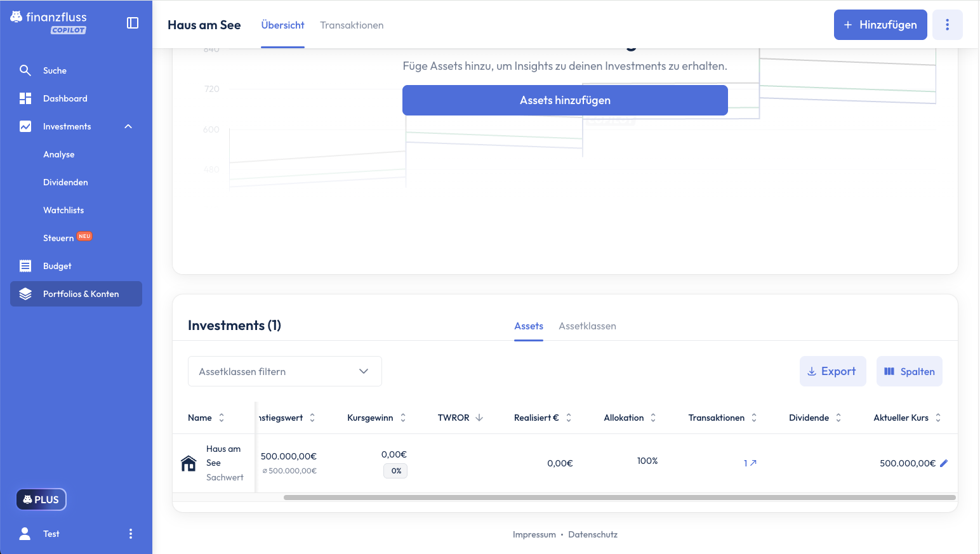Click the Portfolios & Konten layers icon
980x554 pixels.
pos(25,294)
